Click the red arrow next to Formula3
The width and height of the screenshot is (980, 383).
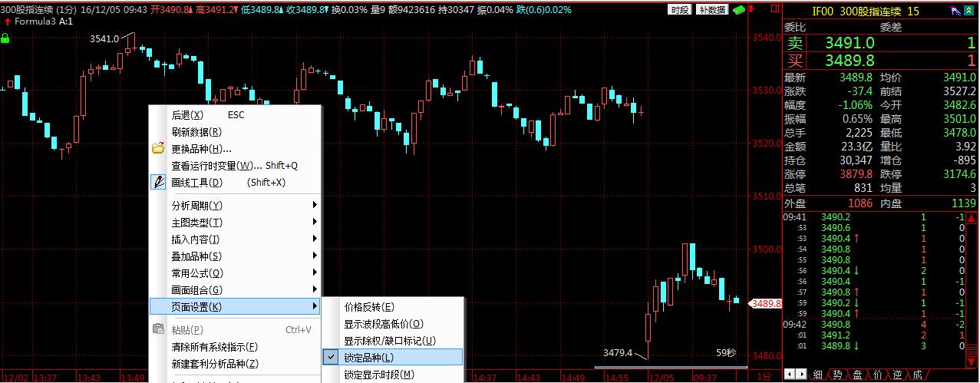point(6,22)
